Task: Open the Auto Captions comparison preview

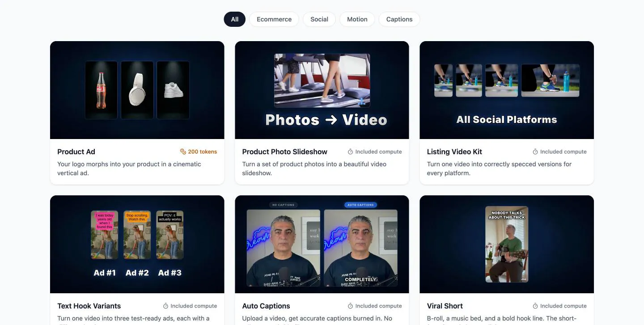Action: (x=322, y=244)
